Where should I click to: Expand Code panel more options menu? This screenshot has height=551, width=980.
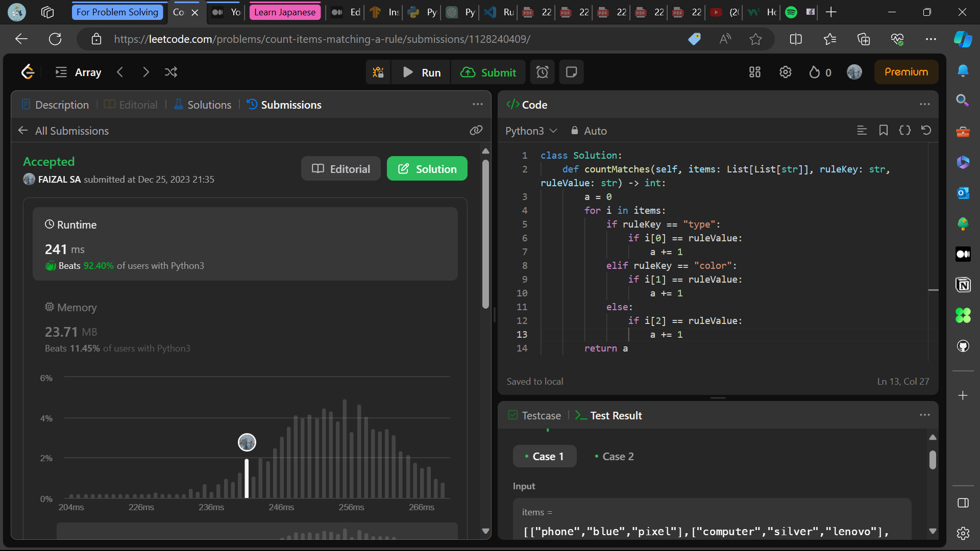[924, 105]
